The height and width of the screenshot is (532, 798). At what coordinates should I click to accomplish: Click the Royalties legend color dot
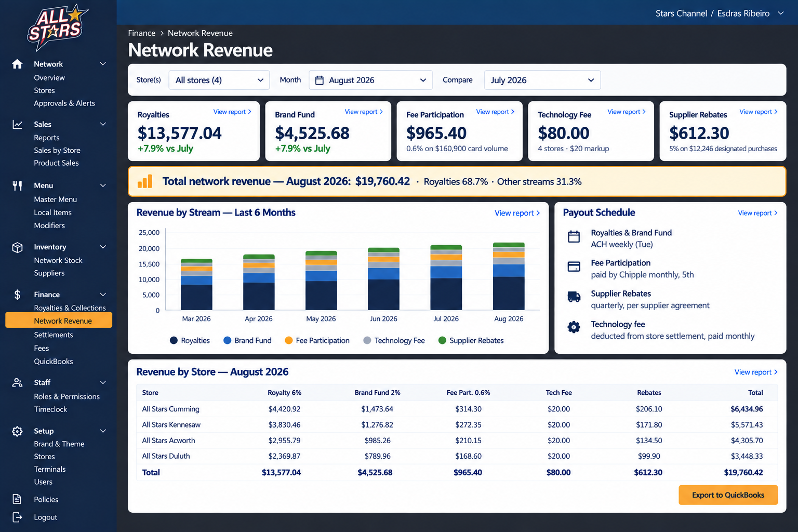174,340
